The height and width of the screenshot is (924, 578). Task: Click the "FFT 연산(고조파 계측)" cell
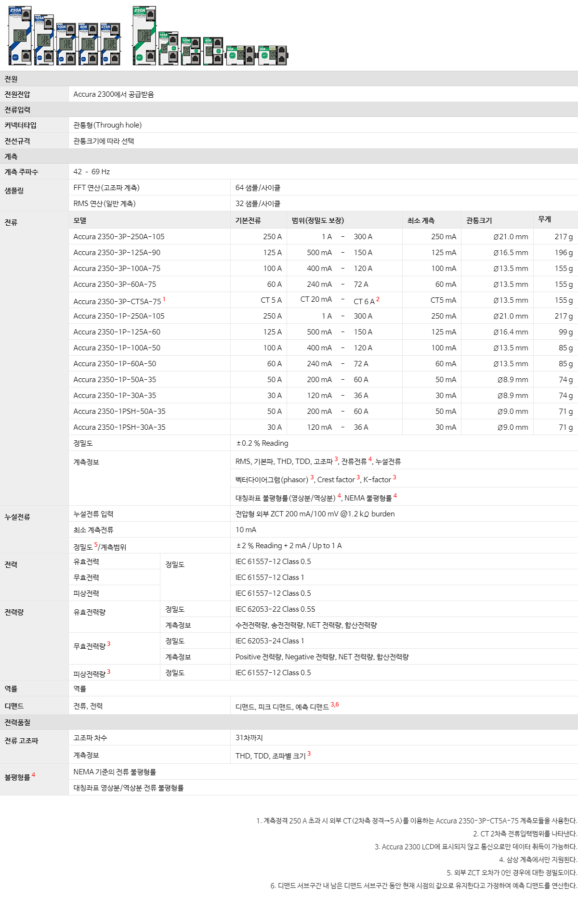(x=106, y=188)
